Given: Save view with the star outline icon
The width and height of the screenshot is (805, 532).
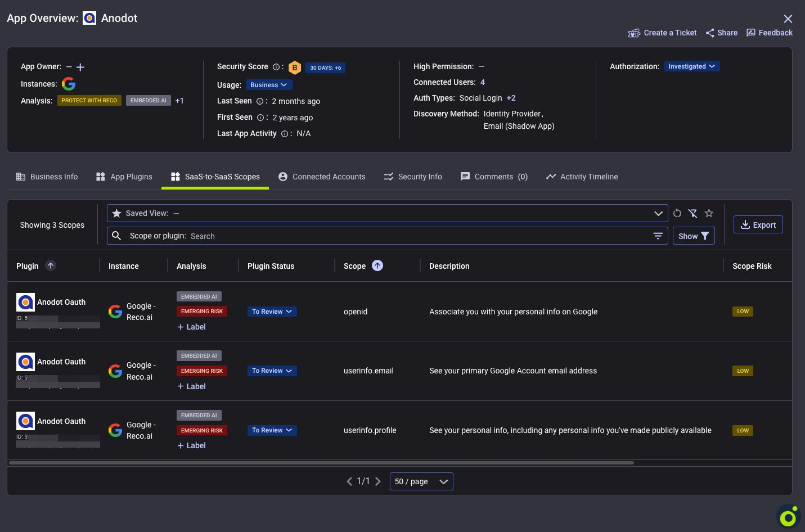Looking at the screenshot, I should coord(709,213).
